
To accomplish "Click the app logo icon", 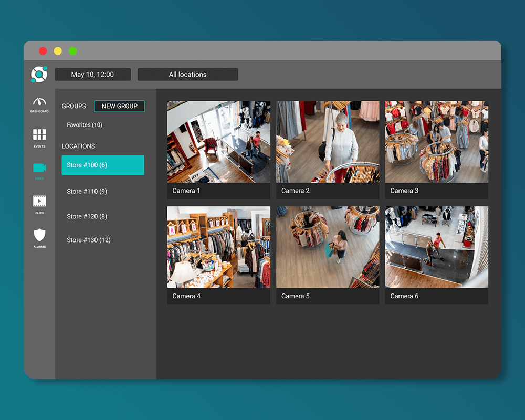I will (39, 74).
